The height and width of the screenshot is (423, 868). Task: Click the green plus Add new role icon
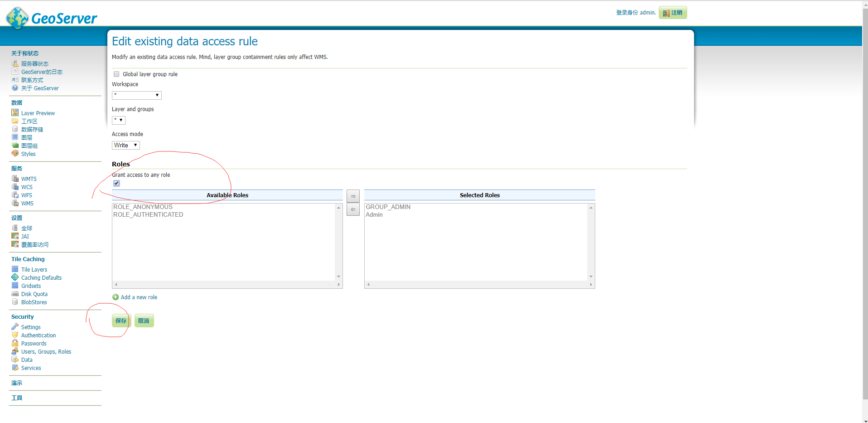(116, 297)
